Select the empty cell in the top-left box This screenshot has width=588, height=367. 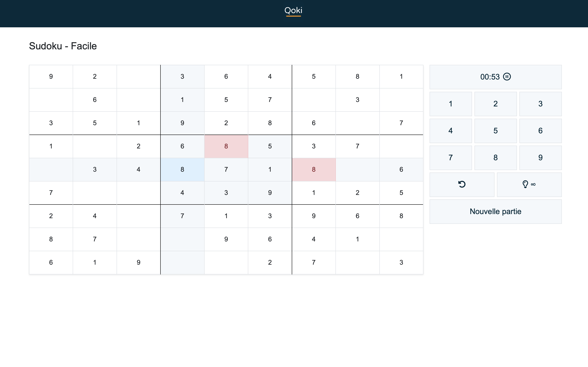[138, 76]
